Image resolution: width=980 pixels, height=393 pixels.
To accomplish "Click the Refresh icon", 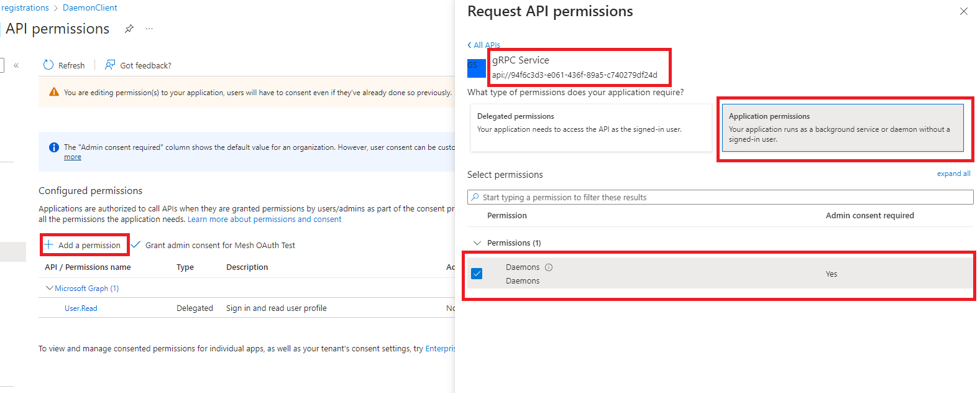I will pos(48,65).
